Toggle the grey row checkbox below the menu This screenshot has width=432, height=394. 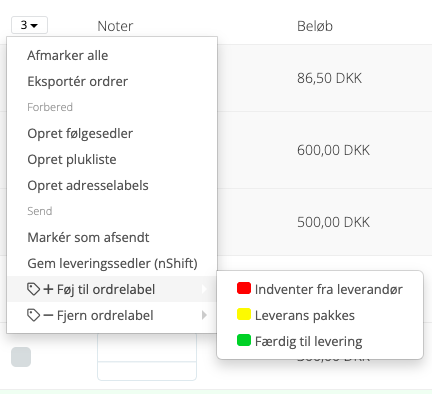coord(21,357)
